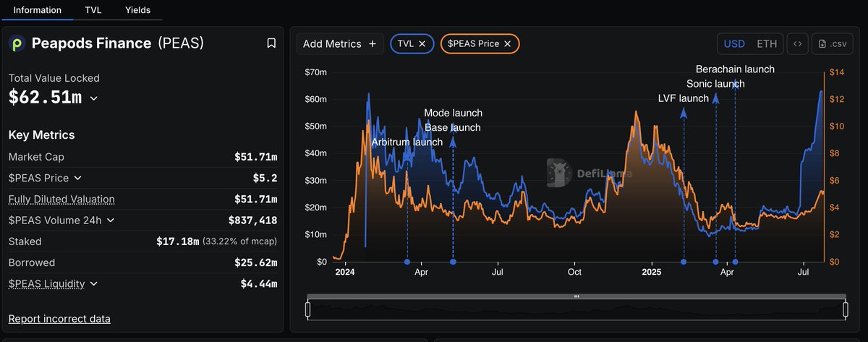The width and height of the screenshot is (868, 342).
Task: Expand Total Value Locked breakdown chevron
Action: 93,98
